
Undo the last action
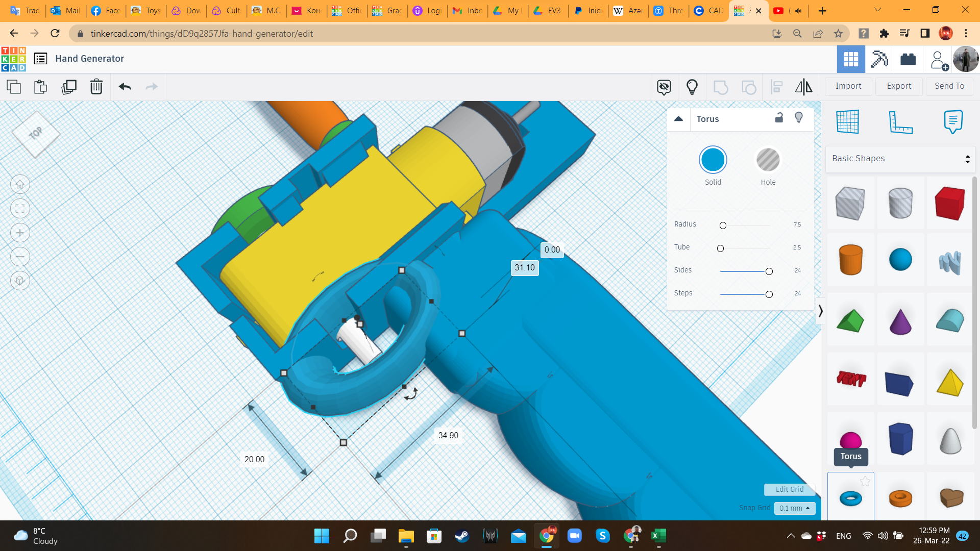pos(124,87)
